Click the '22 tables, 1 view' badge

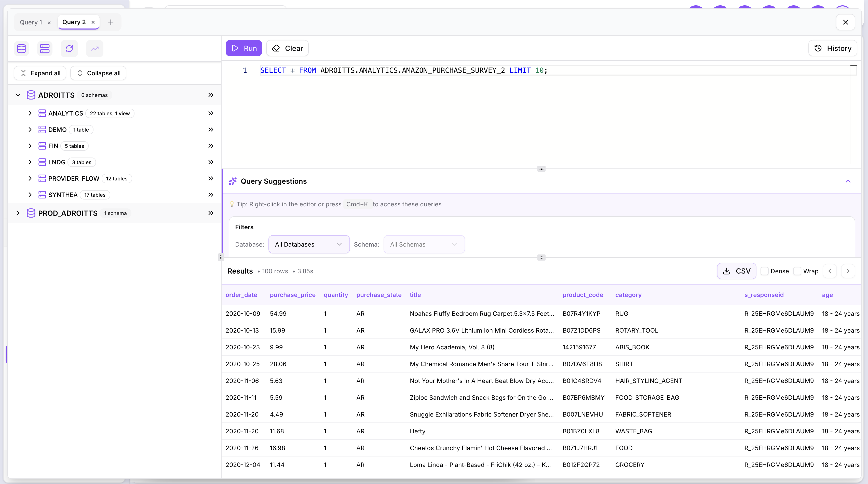[x=110, y=113]
